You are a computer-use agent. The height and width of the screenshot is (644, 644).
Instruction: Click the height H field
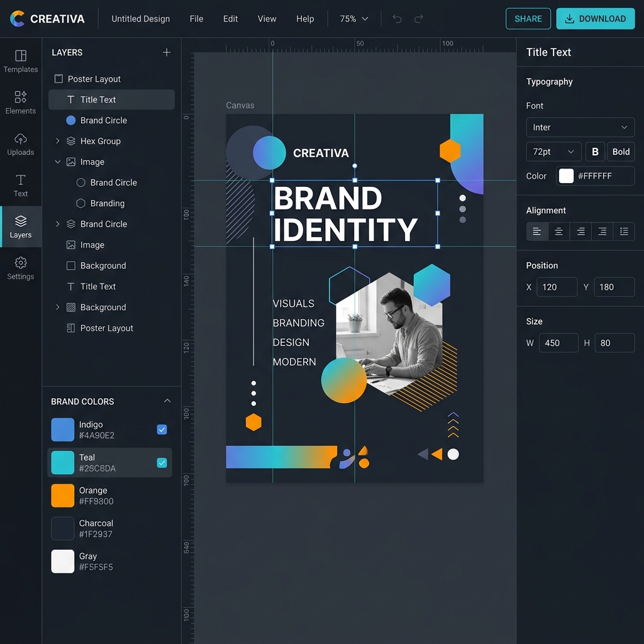tap(614, 343)
